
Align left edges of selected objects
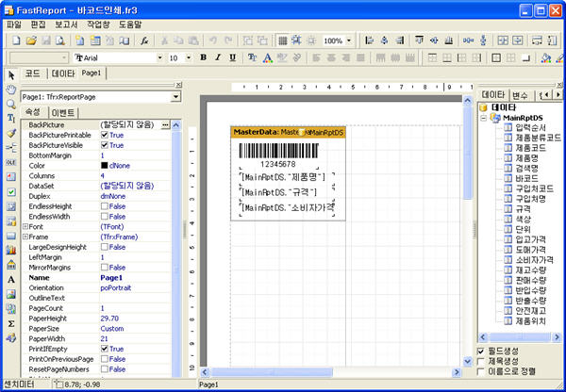pos(369,41)
